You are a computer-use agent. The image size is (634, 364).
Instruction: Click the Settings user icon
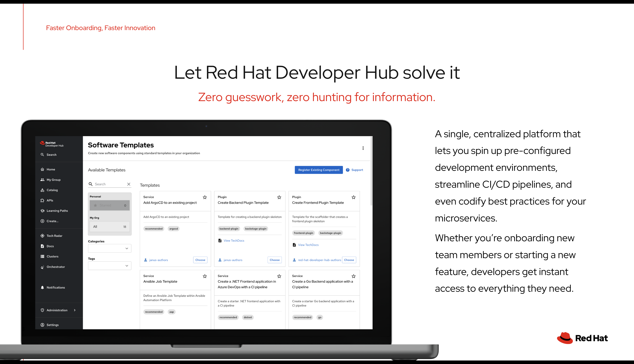(x=42, y=325)
